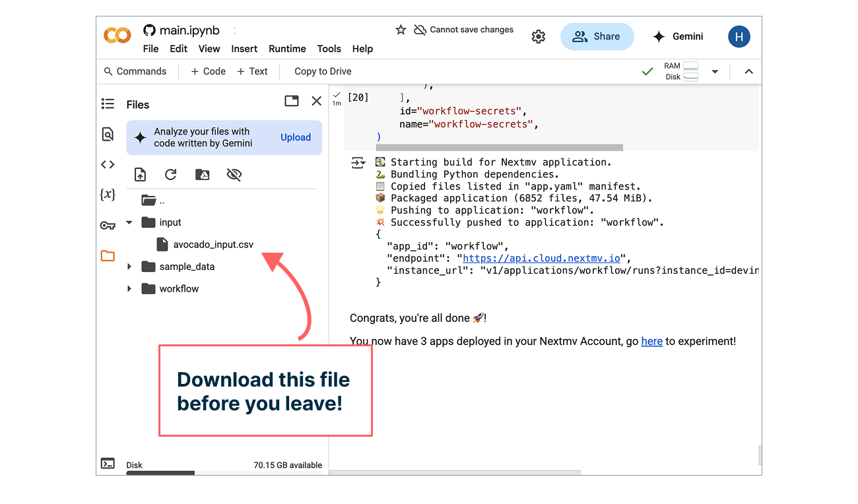Open the connection options dropdown arrow

coord(715,72)
